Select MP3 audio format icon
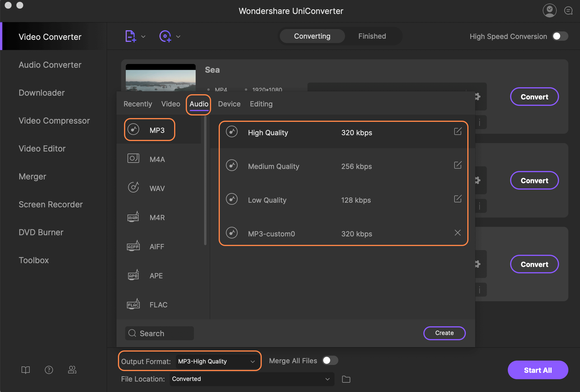The height and width of the screenshot is (392, 580). 134,130
